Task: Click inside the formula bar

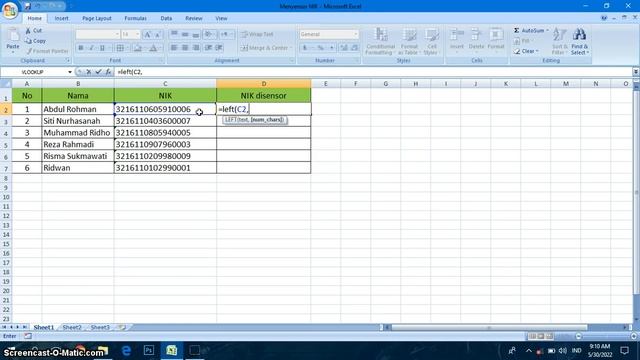Action: (373, 72)
